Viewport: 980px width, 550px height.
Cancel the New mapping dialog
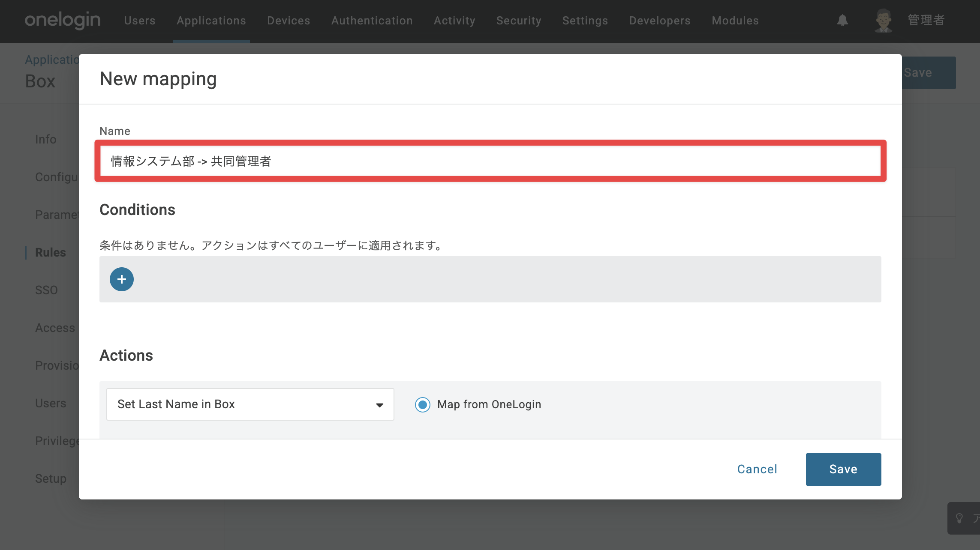tap(757, 469)
